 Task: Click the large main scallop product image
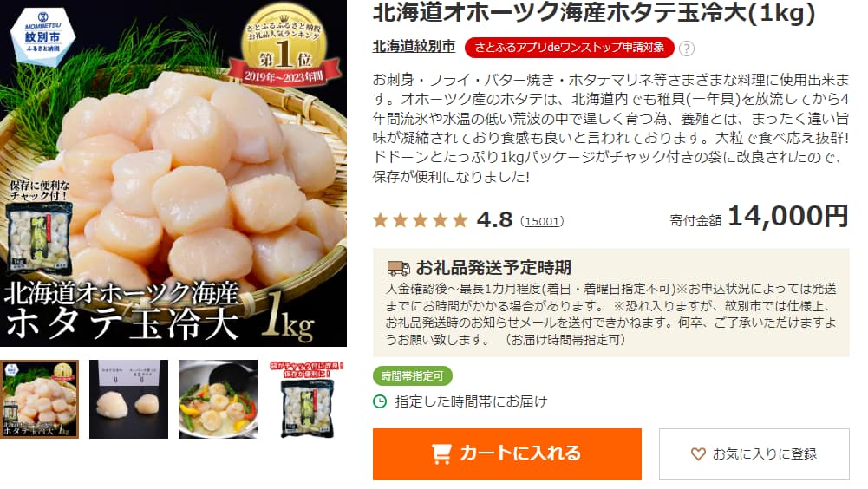(x=173, y=173)
